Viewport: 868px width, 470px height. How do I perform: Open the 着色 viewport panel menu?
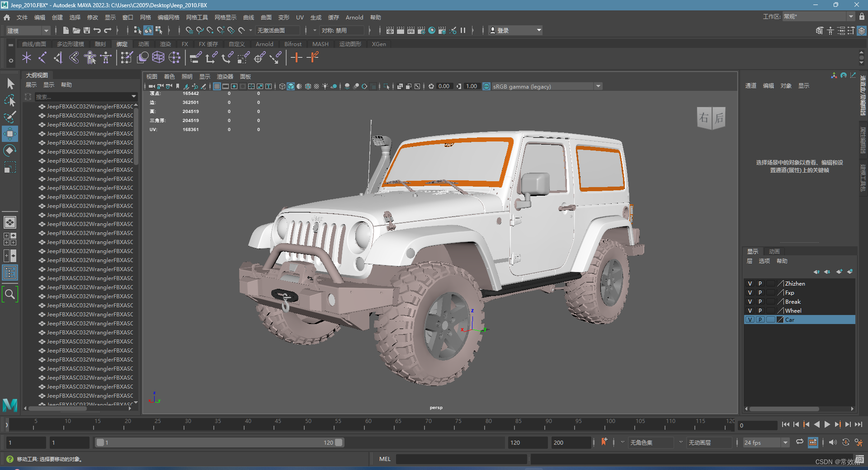point(169,76)
